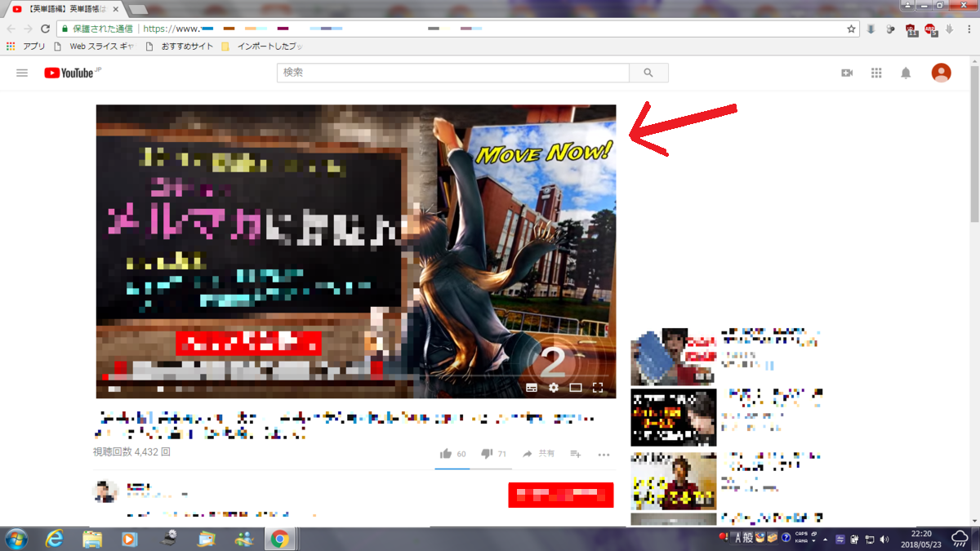Open the second recommended video thumbnail
Viewport: 980px width, 551px height.
click(674, 417)
